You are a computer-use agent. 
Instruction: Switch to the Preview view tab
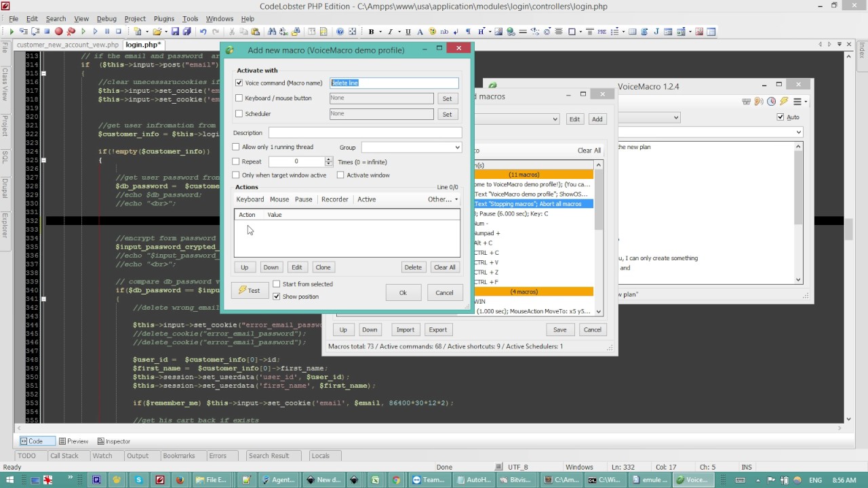click(73, 441)
